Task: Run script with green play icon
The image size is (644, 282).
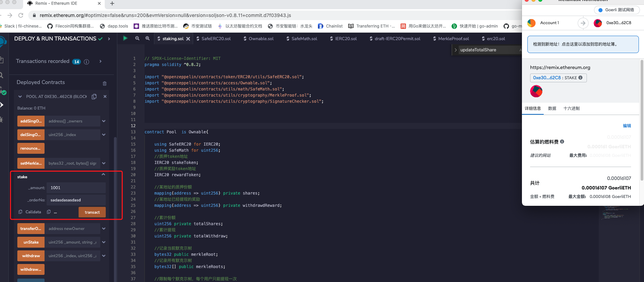Action: tap(125, 38)
